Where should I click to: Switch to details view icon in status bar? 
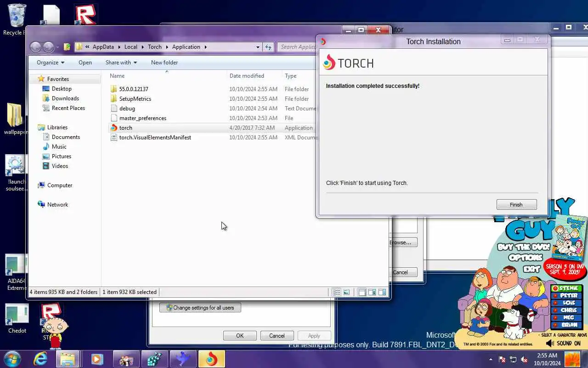click(336, 292)
